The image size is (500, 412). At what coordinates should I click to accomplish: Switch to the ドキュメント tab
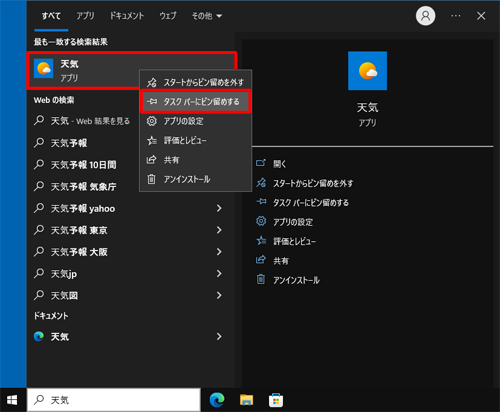[x=127, y=16]
